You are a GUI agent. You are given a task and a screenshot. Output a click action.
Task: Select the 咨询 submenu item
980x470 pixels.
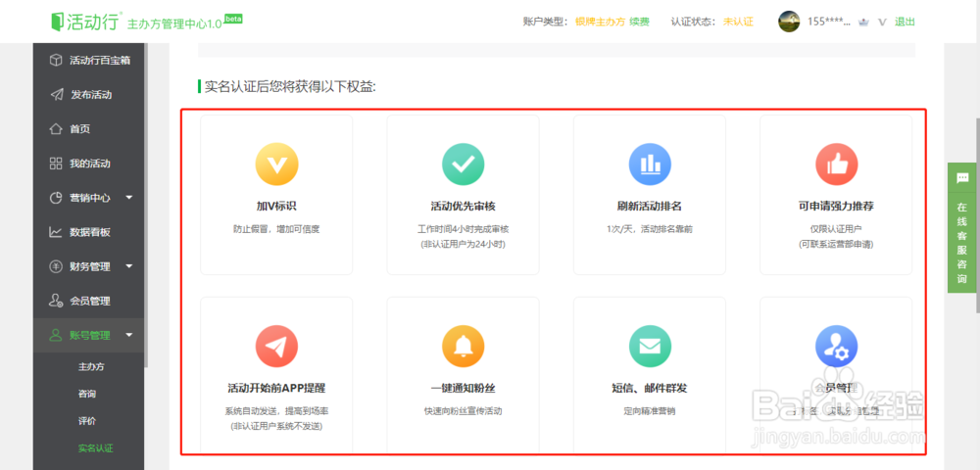coord(87,394)
